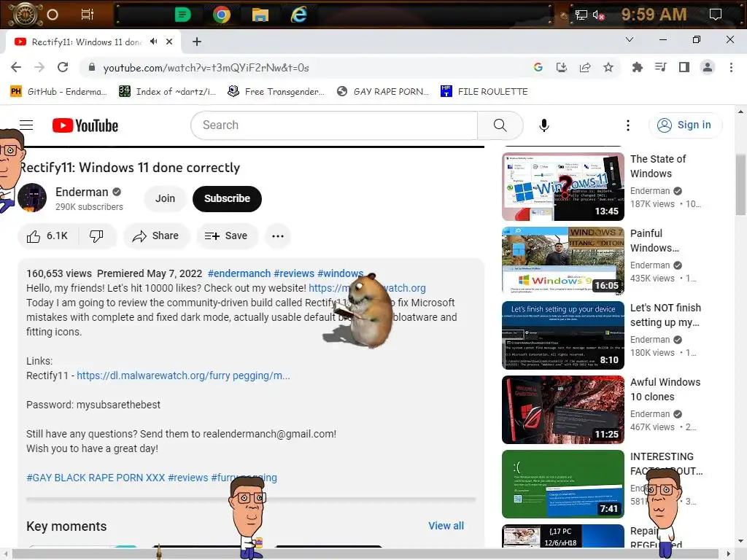
Task: Toggle the Chrome side panel
Action: [x=684, y=67]
